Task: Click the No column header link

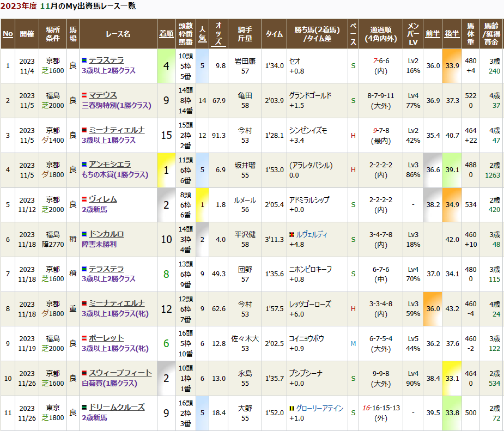Action: tap(8, 34)
